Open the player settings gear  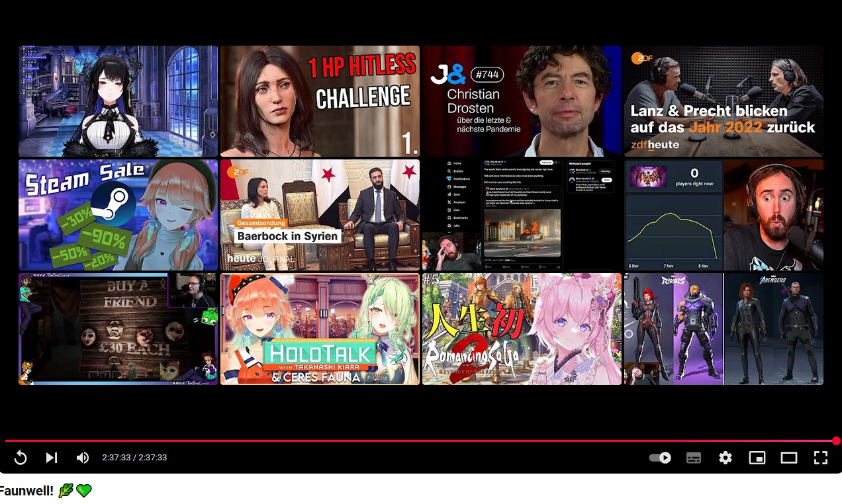tap(725, 458)
